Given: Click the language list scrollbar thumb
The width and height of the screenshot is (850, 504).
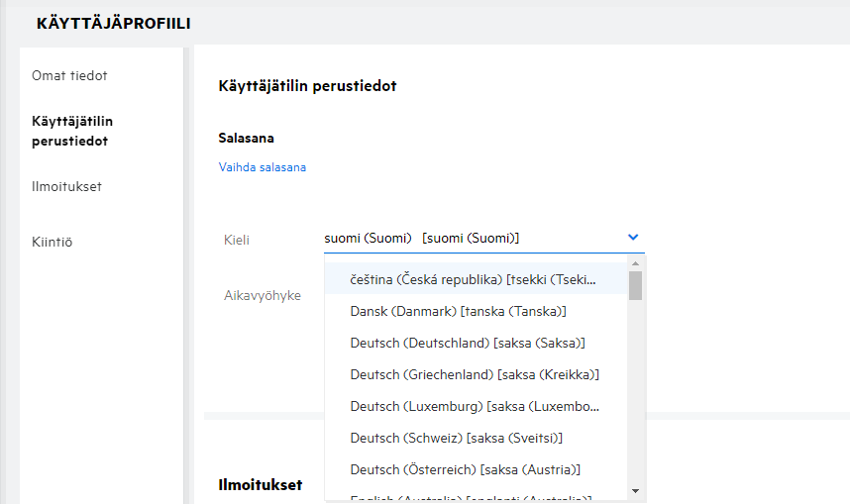Looking at the screenshot, I should click(635, 285).
